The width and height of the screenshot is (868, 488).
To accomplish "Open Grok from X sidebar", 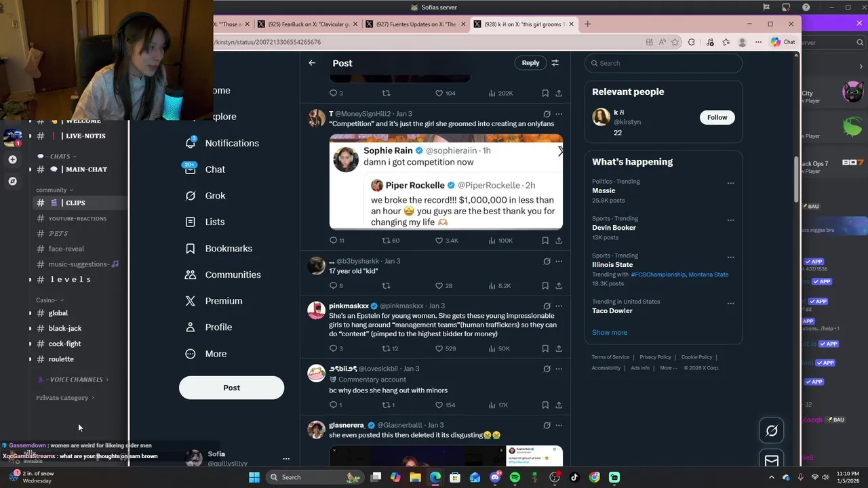I will pos(205,196).
